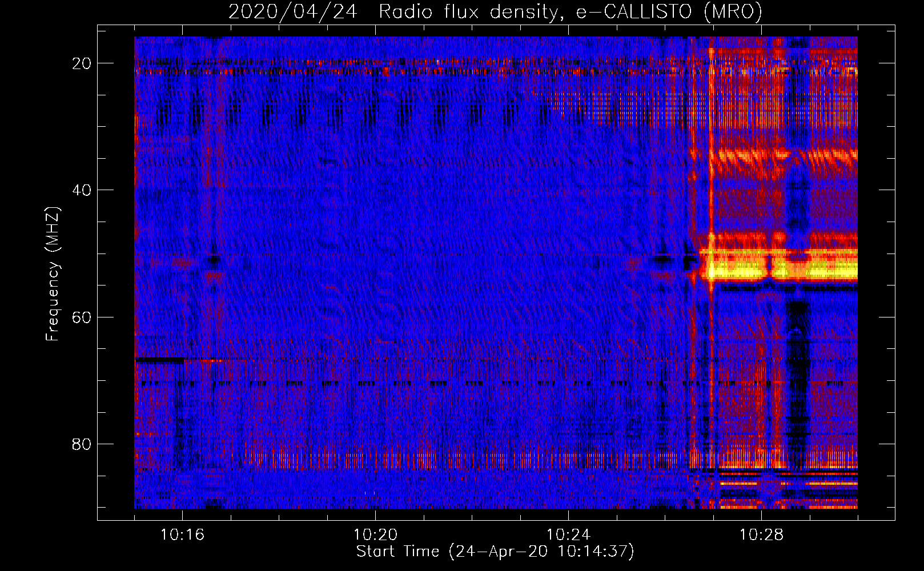Click the "Frequency (MHZ)" y-axis label
The image size is (924, 571).
[x=53, y=274]
